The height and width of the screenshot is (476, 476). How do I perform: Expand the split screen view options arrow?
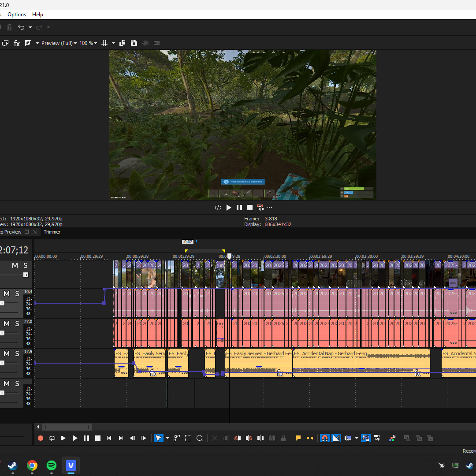(37, 43)
